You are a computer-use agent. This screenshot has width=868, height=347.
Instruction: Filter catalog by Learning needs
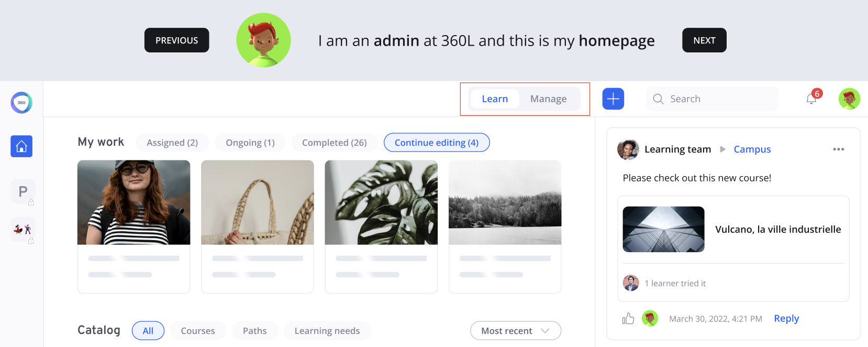327,331
